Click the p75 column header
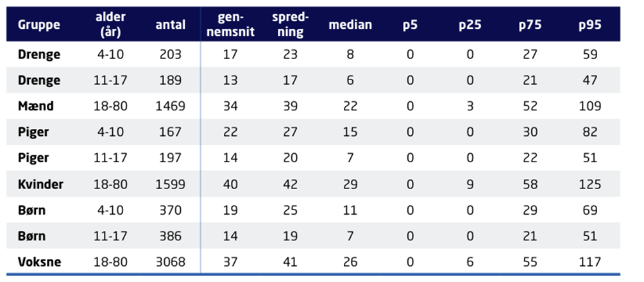644x282 pixels. (530, 25)
